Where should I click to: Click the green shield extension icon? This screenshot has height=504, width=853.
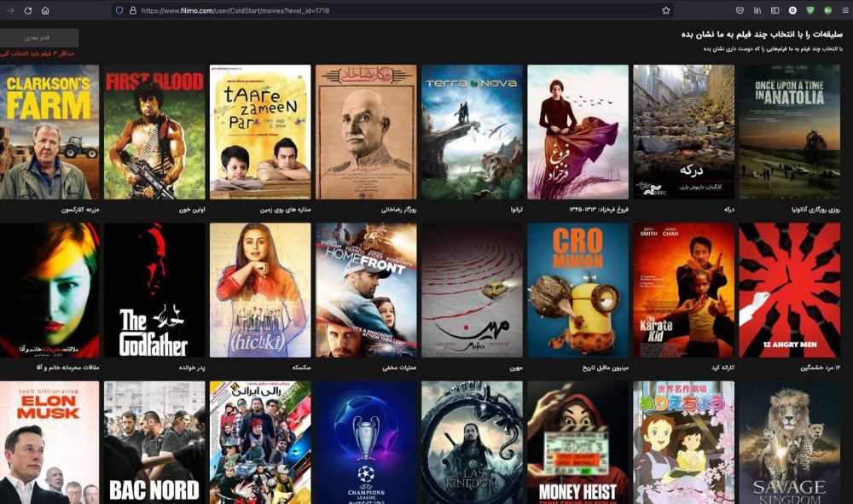click(809, 10)
